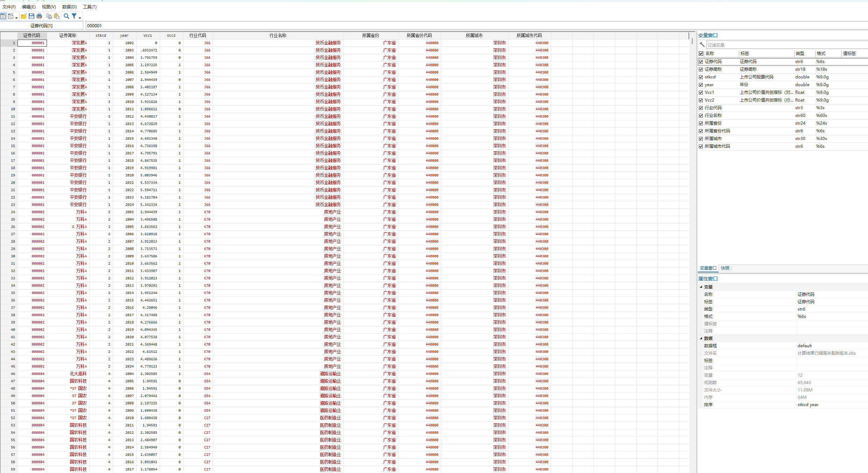The width and height of the screenshot is (868, 473).
Task: Click the data browse mode icon
Action: tap(11, 16)
